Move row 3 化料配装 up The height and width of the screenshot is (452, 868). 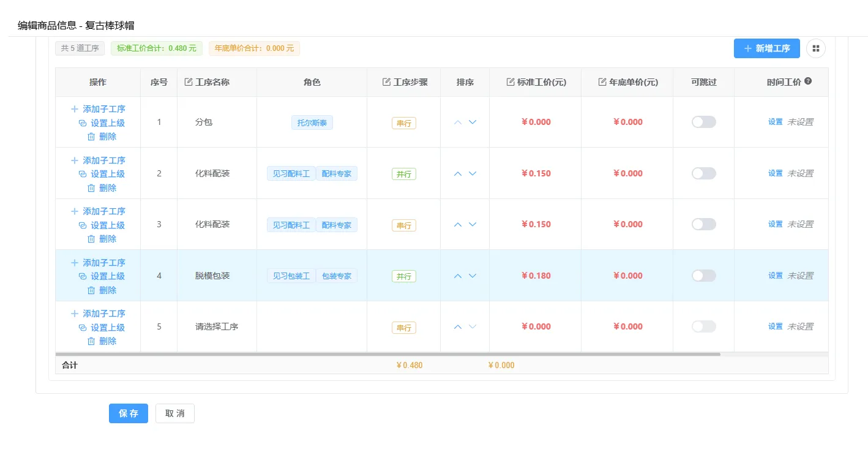458,225
